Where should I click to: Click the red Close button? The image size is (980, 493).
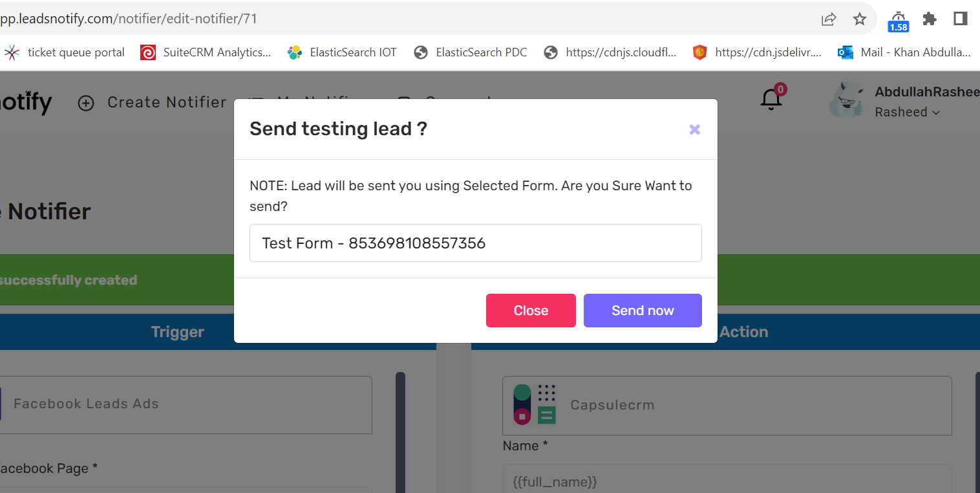[x=531, y=311]
